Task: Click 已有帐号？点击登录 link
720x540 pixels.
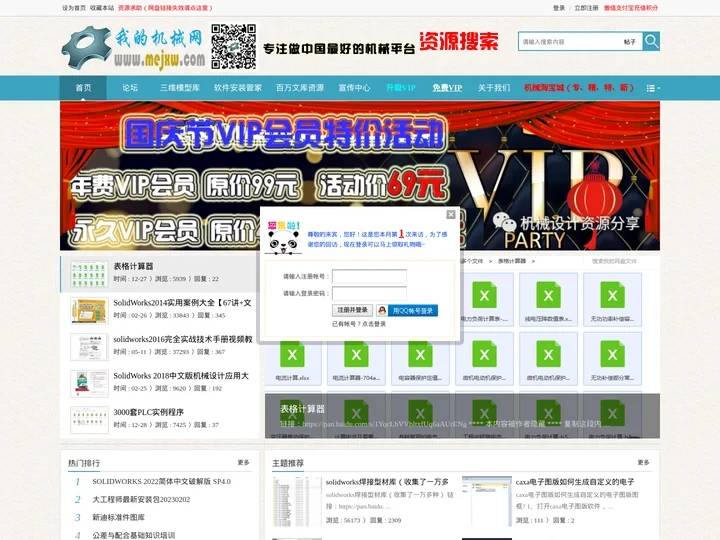Action: click(x=359, y=324)
